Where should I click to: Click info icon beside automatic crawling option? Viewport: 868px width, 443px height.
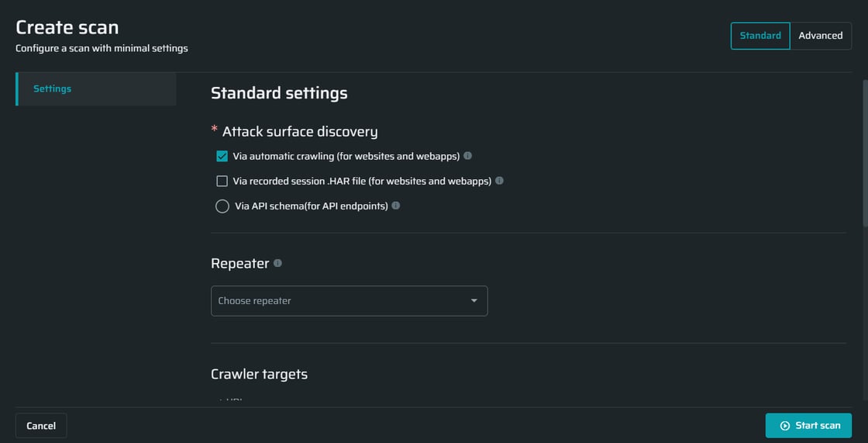click(468, 156)
